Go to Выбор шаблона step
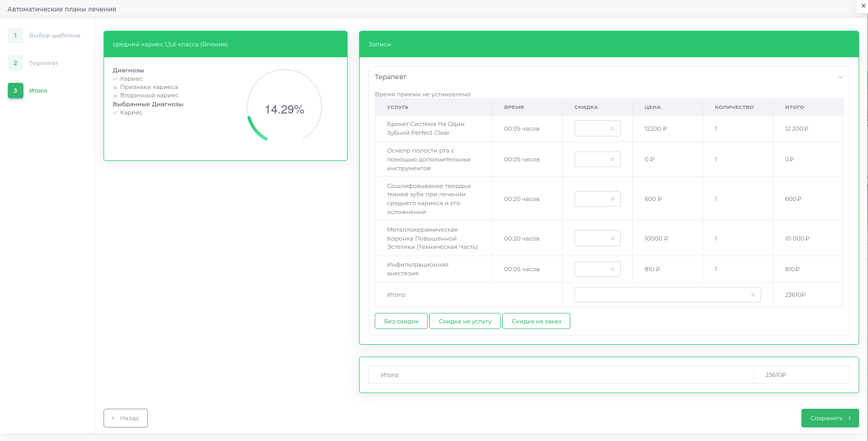The width and height of the screenshot is (868, 441). 54,35
